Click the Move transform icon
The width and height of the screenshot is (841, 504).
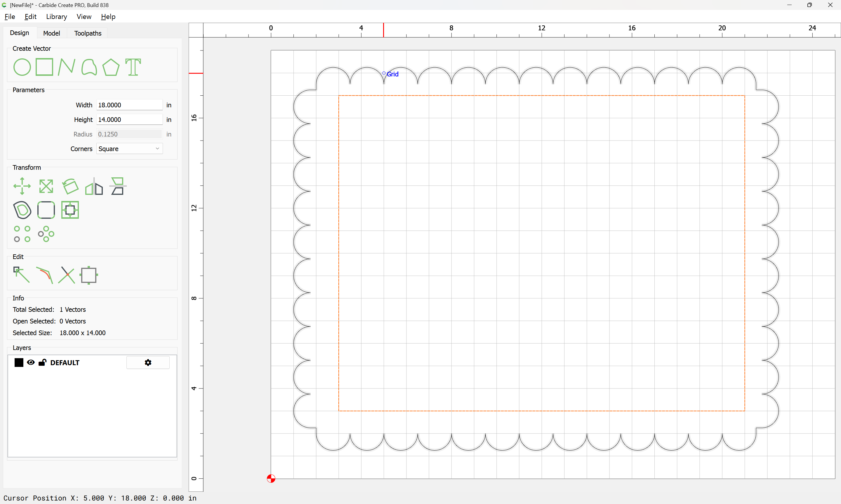tap(22, 186)
